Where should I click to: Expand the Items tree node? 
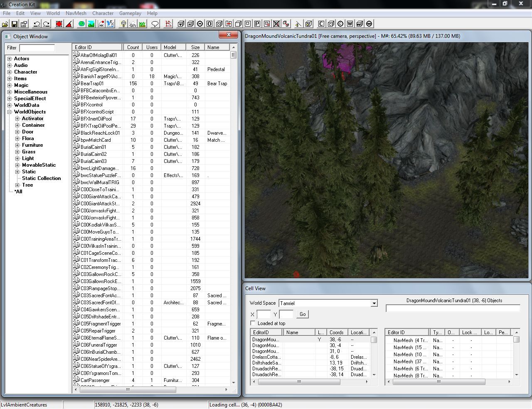tap(10, 79)
